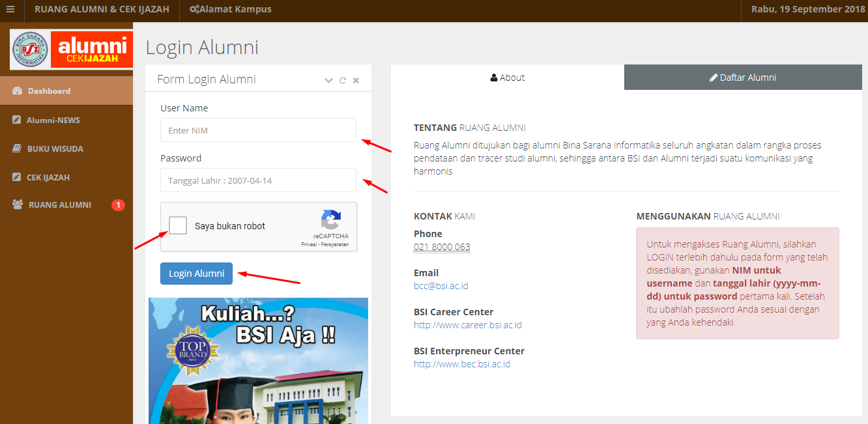Click the pink login instructions notice
This screenshot has height=424, width=868.
pyautogui.click(x=738, y=283)
